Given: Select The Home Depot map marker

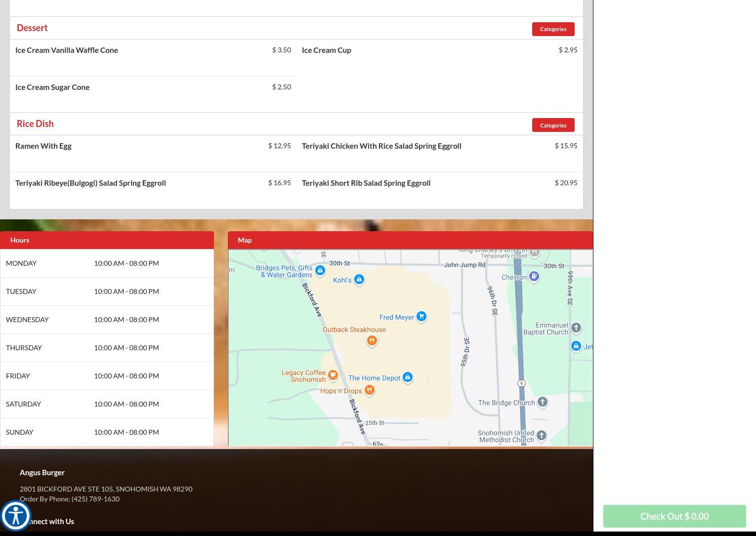Looking at the screenshot, I should [407, 377].
